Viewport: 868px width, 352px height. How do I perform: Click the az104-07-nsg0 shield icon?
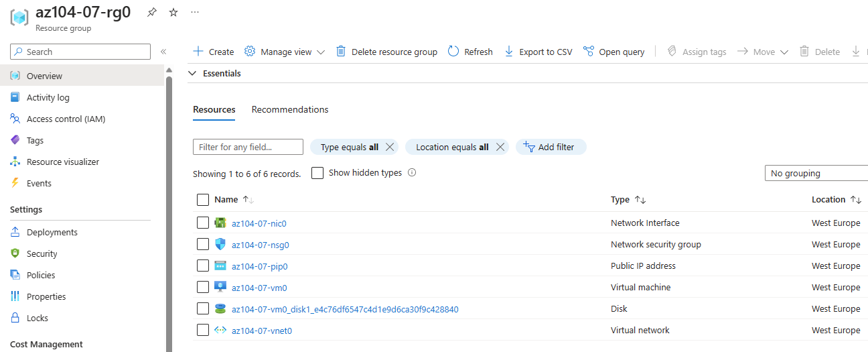click(x=220, y=245)
